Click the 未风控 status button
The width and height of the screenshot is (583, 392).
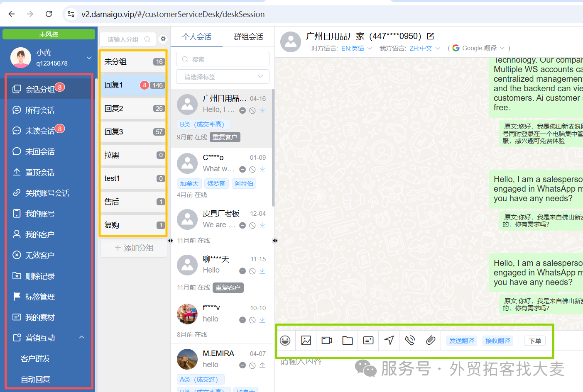click(x=49, y=34)
